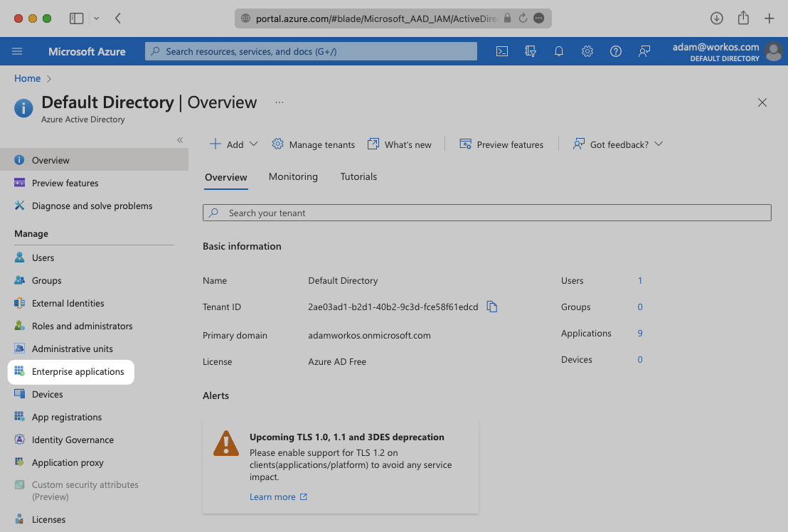Open the Cloud Shell icon
The width and height of the screenshot is (788, 532).
coord(502,51)
